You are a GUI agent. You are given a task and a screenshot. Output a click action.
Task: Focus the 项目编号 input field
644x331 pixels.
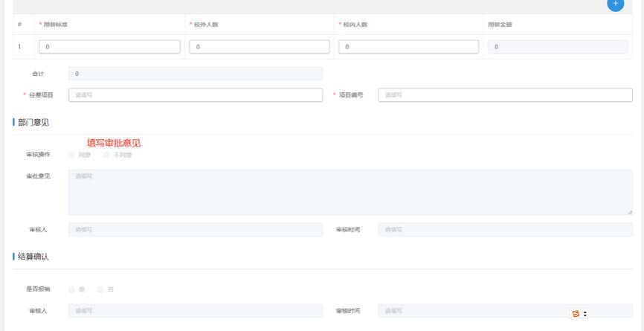click(x=505, y=95)
